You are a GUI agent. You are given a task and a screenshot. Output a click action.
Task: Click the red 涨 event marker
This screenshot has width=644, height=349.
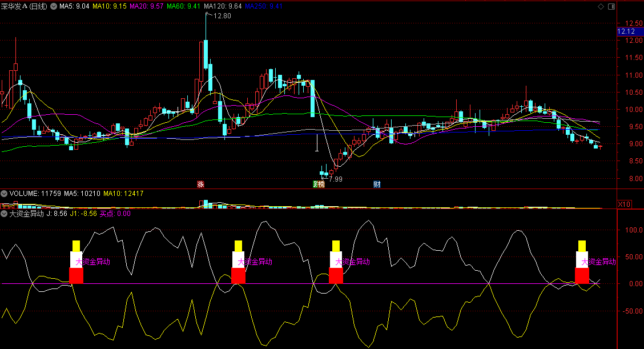pos(200,184)
